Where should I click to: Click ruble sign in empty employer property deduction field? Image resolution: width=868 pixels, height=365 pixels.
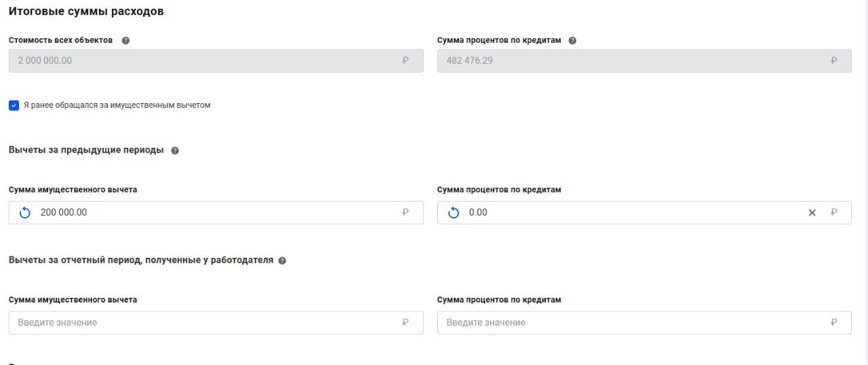click(406, 323)
